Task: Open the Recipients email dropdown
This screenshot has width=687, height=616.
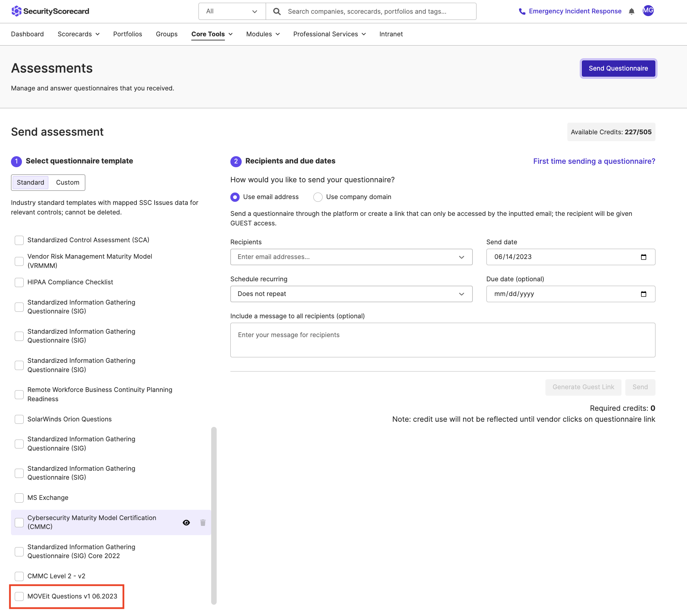Action: (351, 257)
